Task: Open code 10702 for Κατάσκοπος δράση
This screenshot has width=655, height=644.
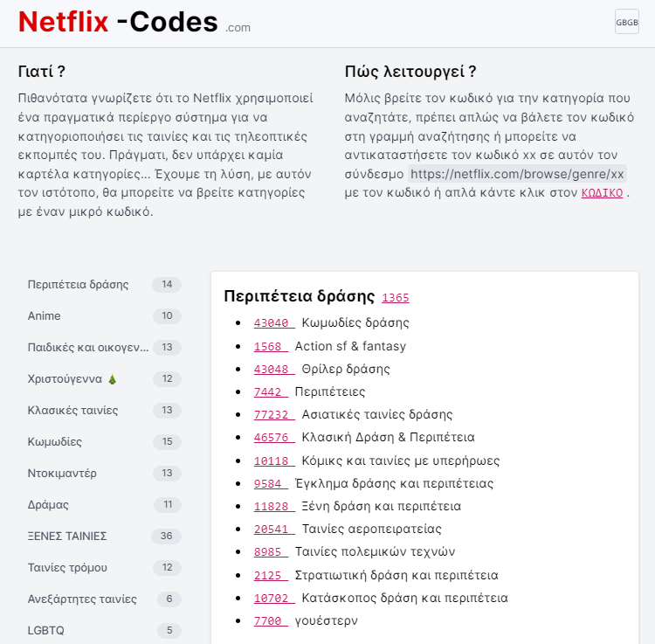Action: pos(274,598)
